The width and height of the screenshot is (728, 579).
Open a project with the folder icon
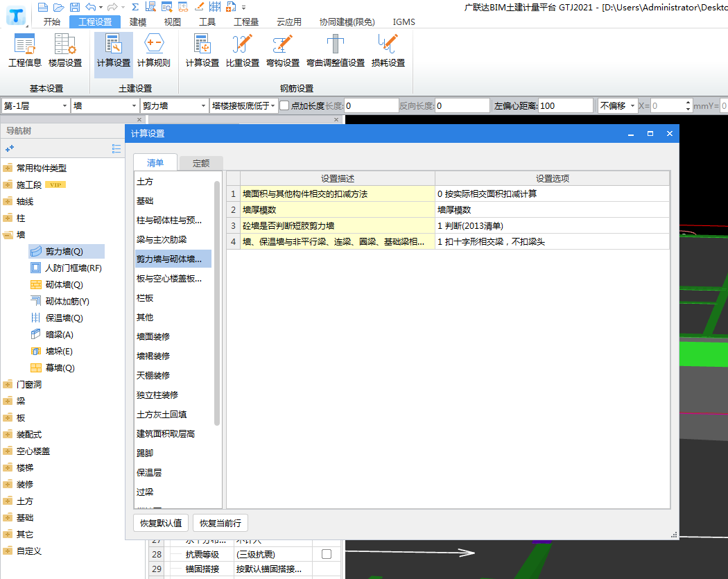(x=58, y=7)
